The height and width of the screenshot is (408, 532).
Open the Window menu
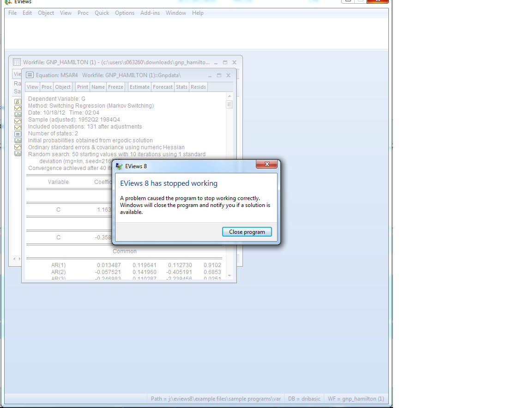(x=176, y=13)
